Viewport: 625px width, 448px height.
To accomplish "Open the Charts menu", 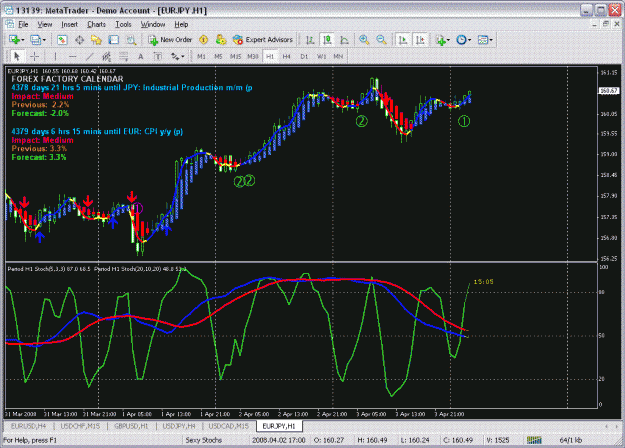I will pos(96,24).
